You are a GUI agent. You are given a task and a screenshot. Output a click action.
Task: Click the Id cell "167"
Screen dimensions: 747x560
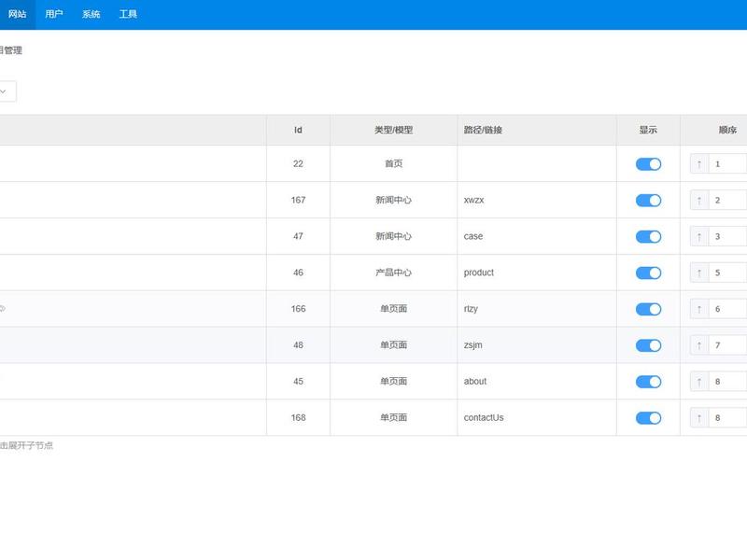coord(298,200)
